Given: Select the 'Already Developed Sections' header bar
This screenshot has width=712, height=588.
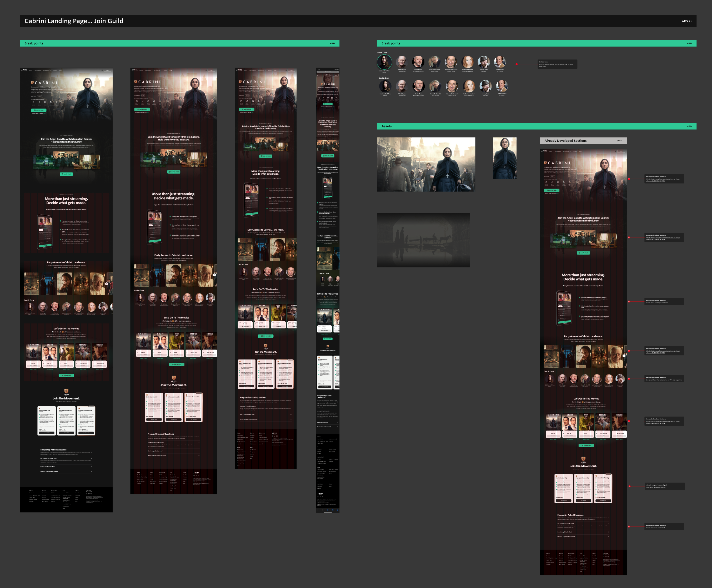Looking at the screenshot, I should (583, 141).
